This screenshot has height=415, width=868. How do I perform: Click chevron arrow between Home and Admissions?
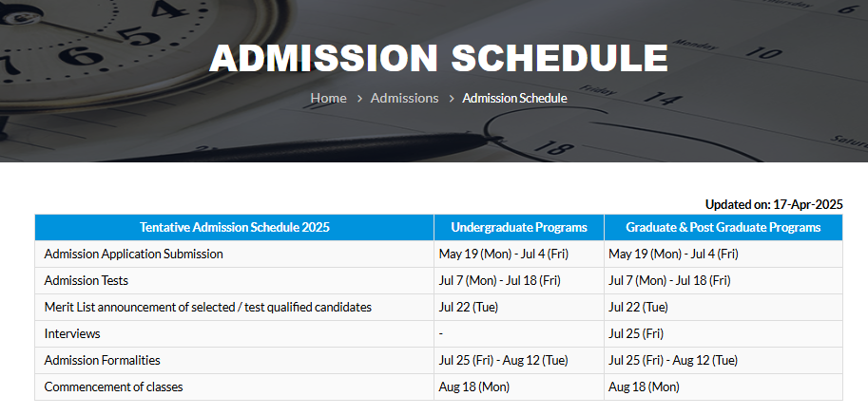[359, 99]
